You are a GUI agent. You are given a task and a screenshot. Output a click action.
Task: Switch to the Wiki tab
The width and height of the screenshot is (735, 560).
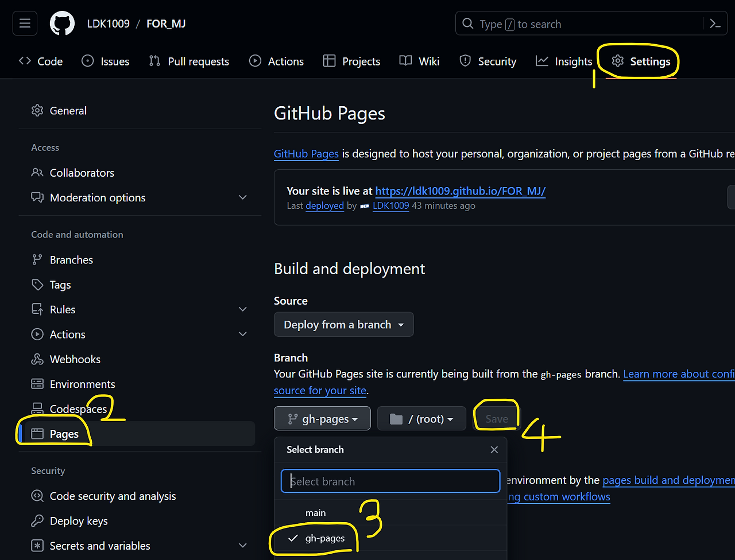point(419,61)
